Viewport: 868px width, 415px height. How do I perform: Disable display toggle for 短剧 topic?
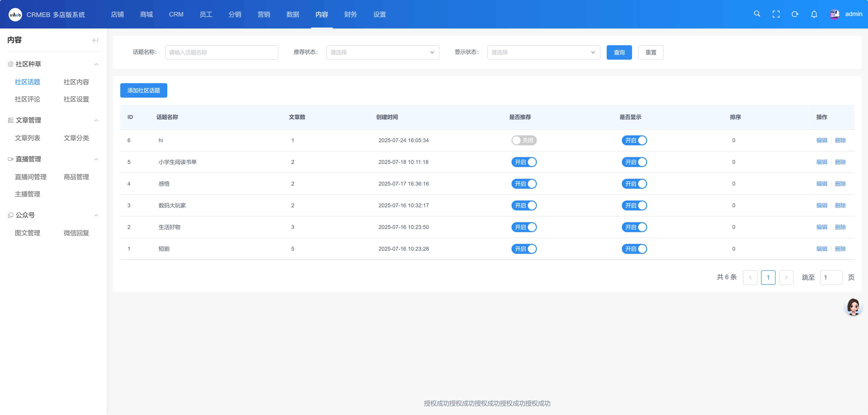pyautogui.click(x=634, y=249)
